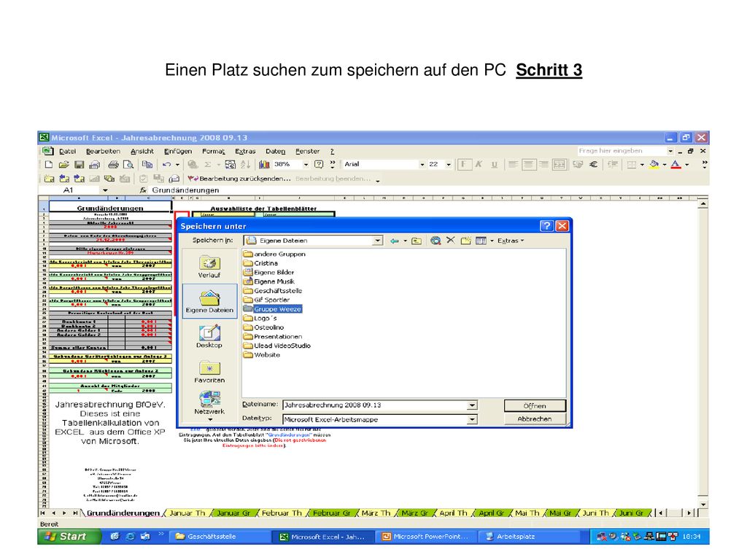The image size is (747, 560).
Task: Expand the font size 22 dropdown
Action: tap(449, 164)
